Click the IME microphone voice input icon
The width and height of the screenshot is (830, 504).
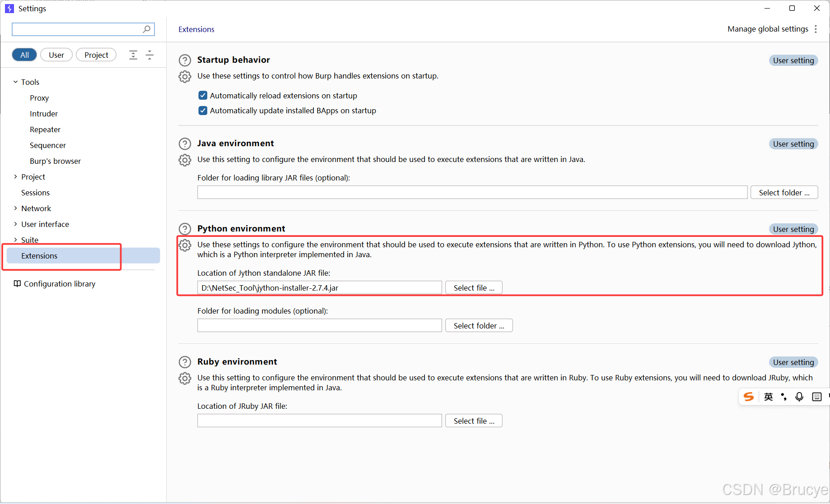coord(799,397)
